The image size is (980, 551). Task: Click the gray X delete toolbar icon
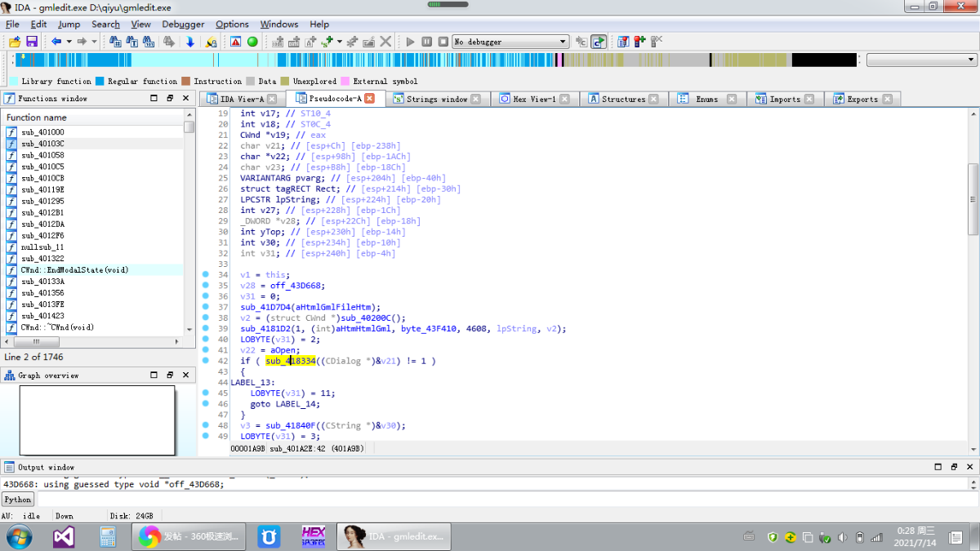tap(385, 42)
